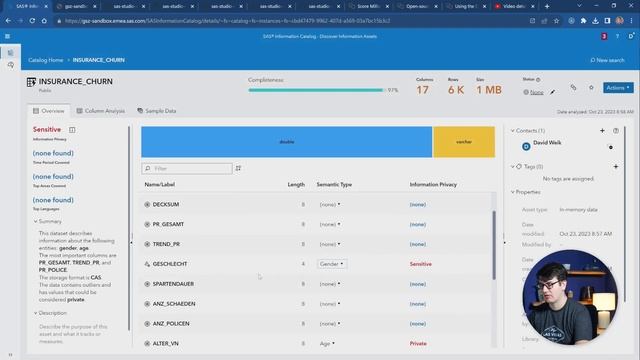Click the ALTER_VN column type icon

click(x=147, y=344)
